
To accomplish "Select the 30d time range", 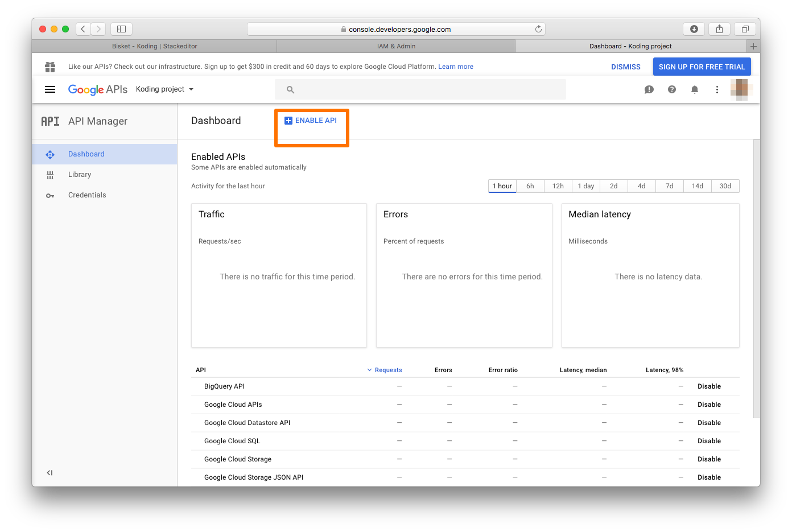I will click(725, 186).
